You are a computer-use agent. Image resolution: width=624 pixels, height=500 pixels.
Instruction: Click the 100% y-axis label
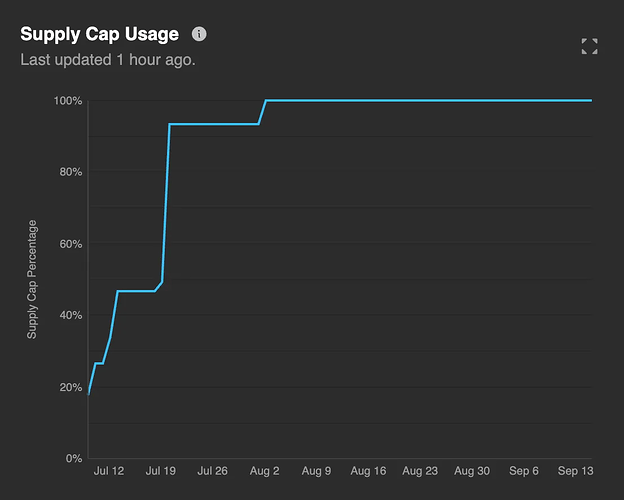tap(67, 101)
